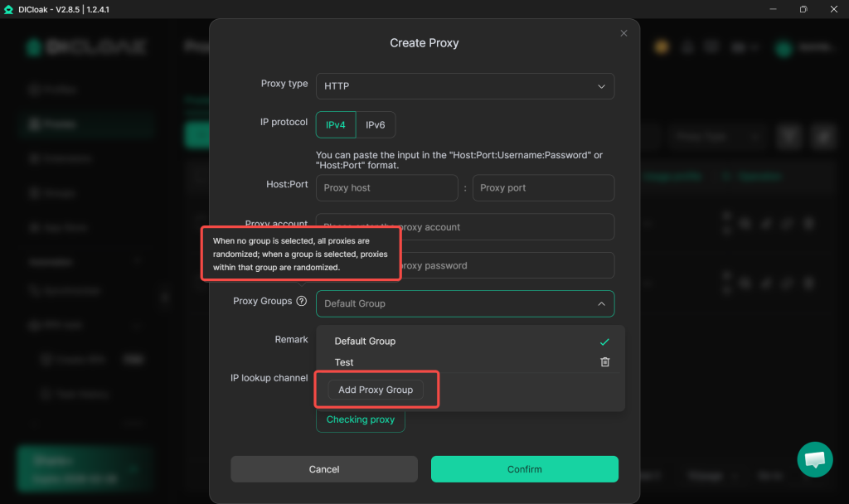This screenshot has width=849, height=504.
Task: Switch IP protocol to IPv6
Action: [376, 124]
